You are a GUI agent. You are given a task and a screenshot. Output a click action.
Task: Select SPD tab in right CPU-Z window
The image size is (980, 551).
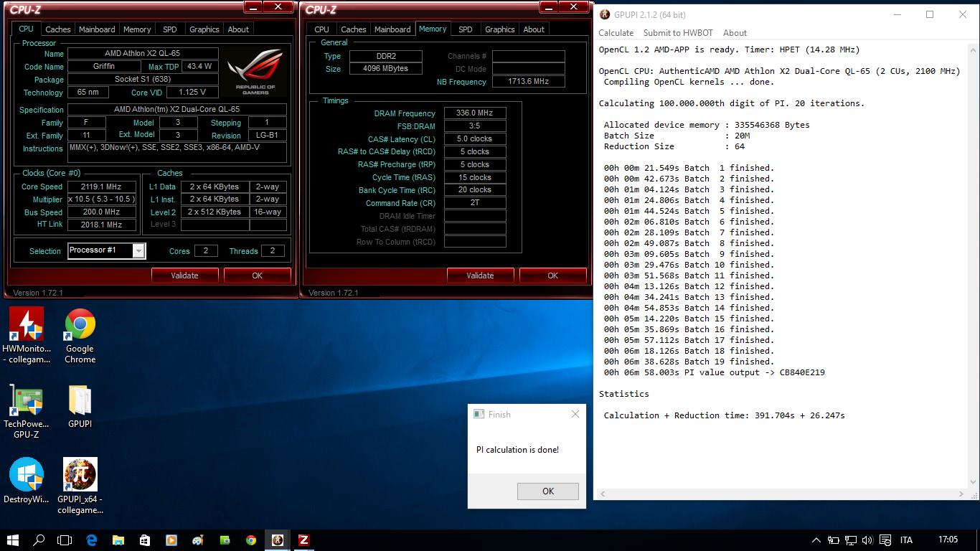pos(466,29)
